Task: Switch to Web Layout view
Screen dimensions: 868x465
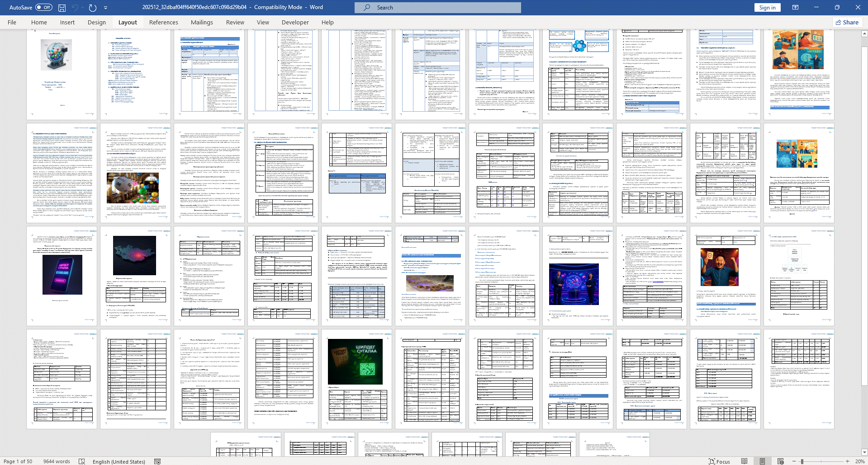Action: 780,461
